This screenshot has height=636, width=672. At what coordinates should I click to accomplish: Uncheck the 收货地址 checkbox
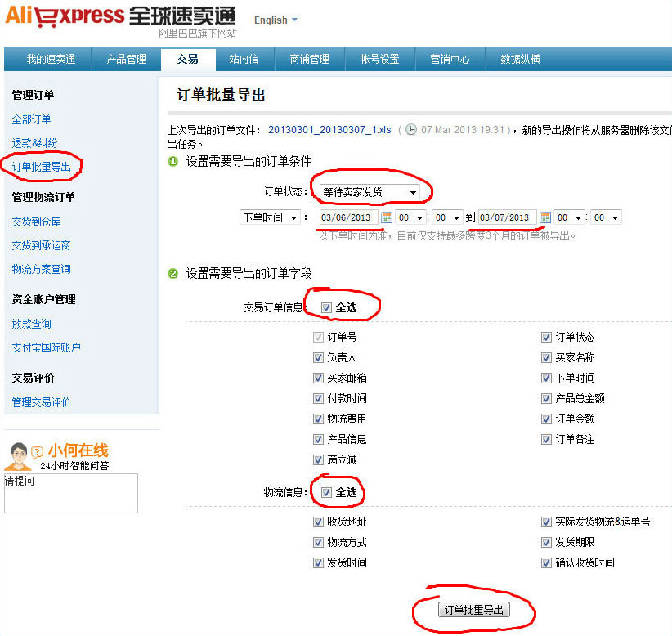(318, 522)
